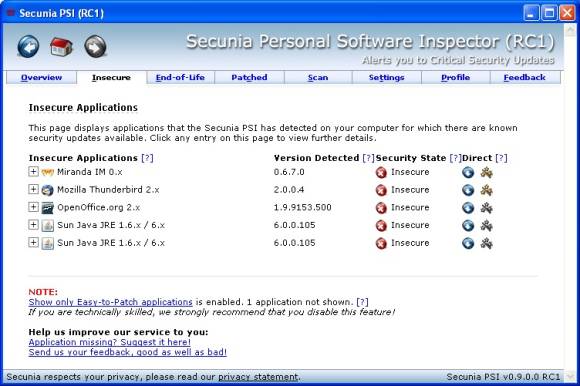580x386 pixels.
Task: Click the toolbox icon in Mozilla Thunderbird row
Action: pos(486,190)
